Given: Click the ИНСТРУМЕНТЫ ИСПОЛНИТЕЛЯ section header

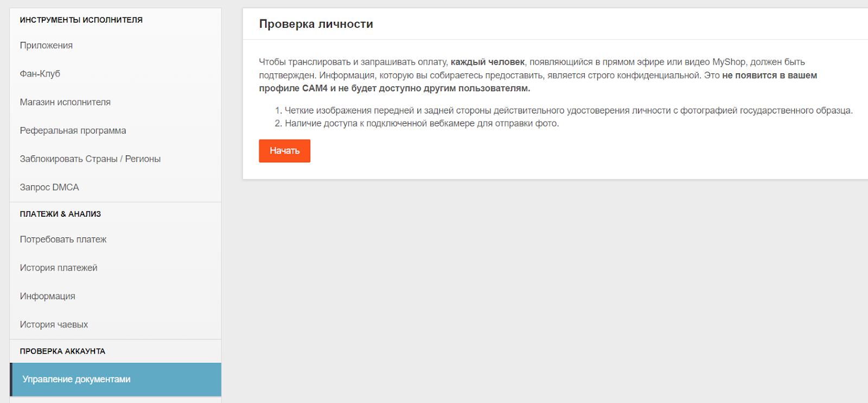Looking at the screenshot, I should (x=81, y=20).
